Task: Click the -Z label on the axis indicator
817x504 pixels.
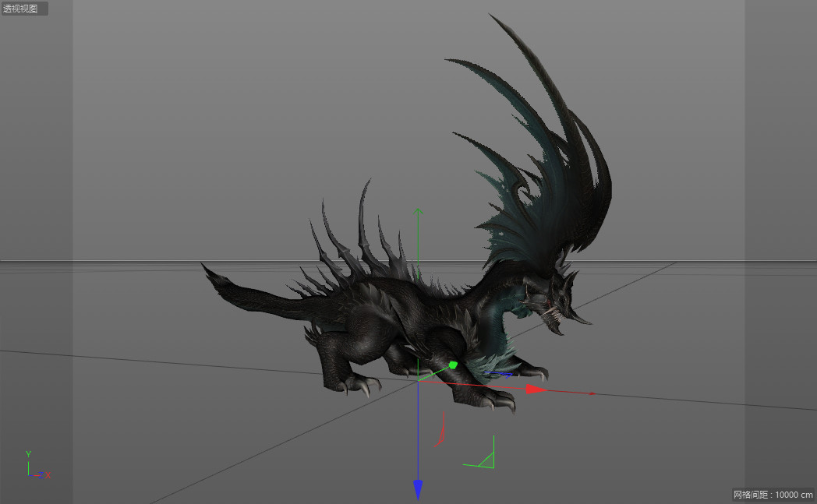Action: 41,475
